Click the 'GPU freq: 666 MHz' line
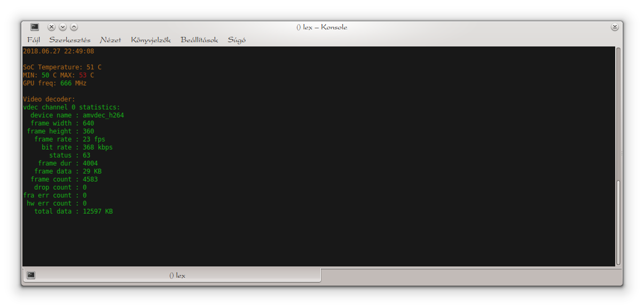The height and width of the screenshot is (307, 644). pos(54,83)
